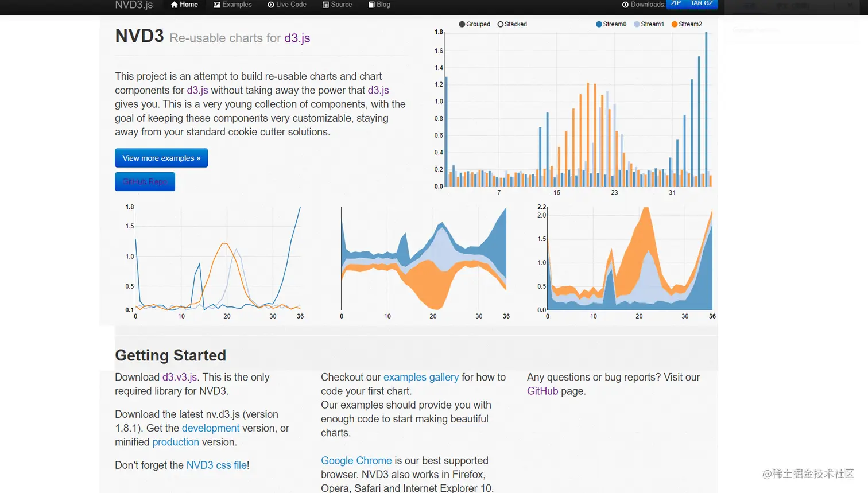Get the production version link
868x493 pixels.
(176, 442)
